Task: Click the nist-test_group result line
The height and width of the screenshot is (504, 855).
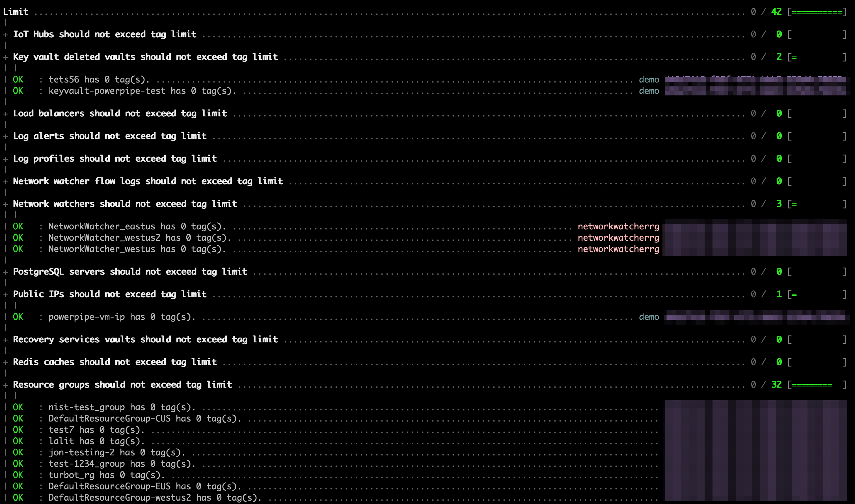Action: tap(122, 407)
